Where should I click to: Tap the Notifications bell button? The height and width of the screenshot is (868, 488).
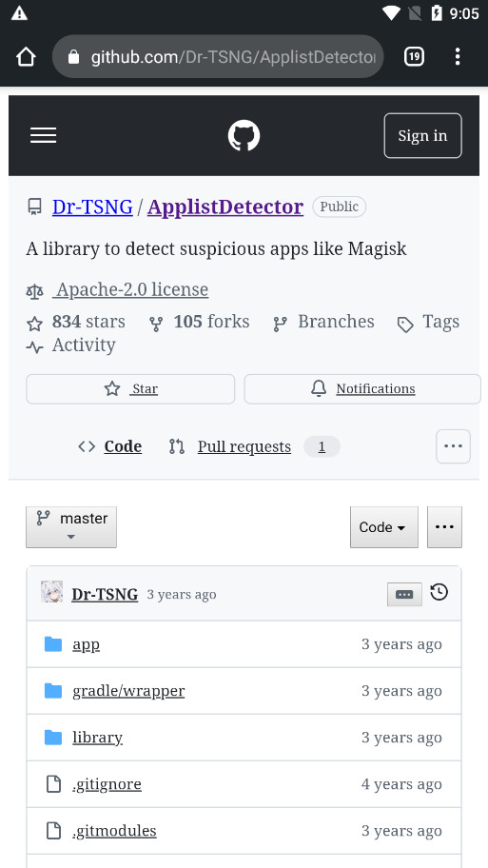[362, 389]
